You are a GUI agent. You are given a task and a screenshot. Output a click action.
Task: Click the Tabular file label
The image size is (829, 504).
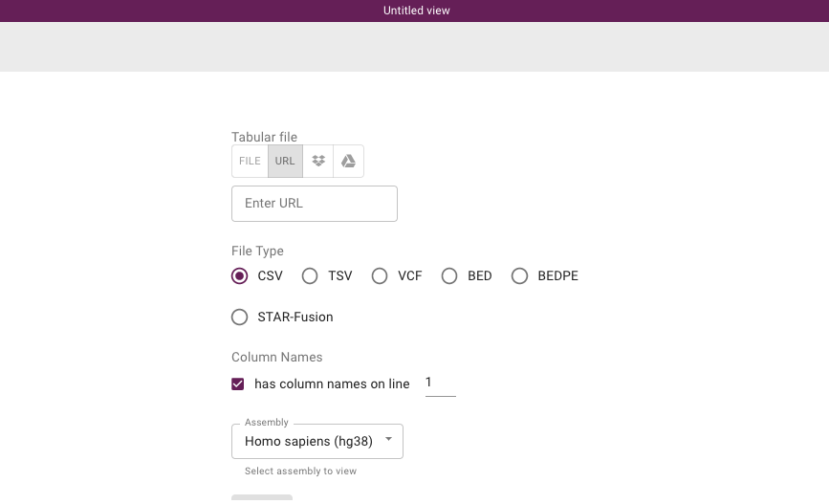coord(264,137)
